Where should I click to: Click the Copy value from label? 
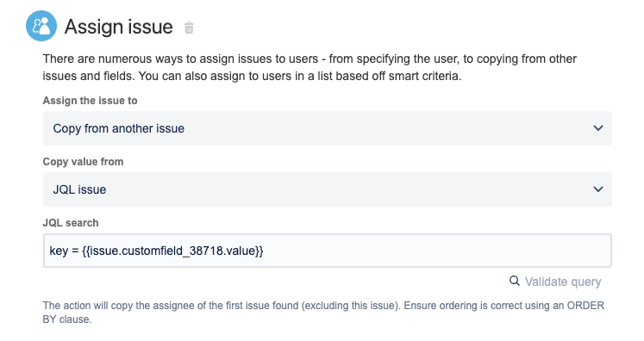click(83, 162)
